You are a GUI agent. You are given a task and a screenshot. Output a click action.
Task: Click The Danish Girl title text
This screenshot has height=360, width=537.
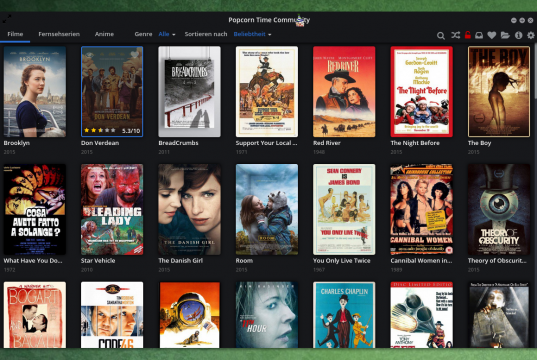pyautogui.click(x=180, y=261)
